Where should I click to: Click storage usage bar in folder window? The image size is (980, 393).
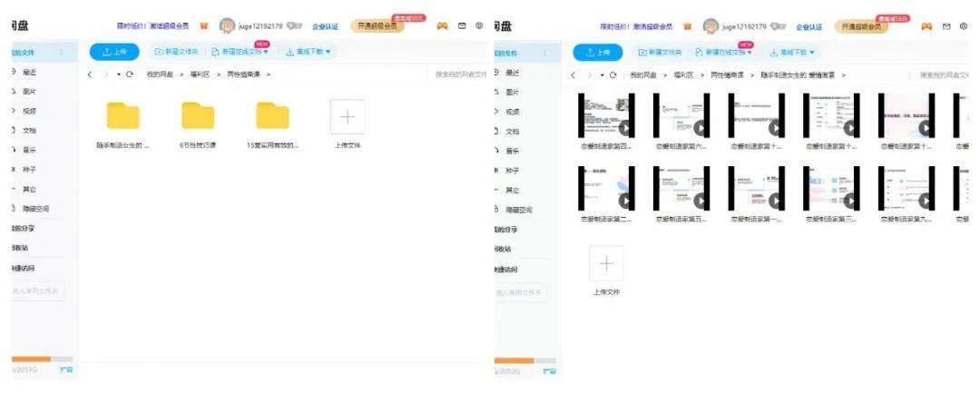[x=42, y=359]
